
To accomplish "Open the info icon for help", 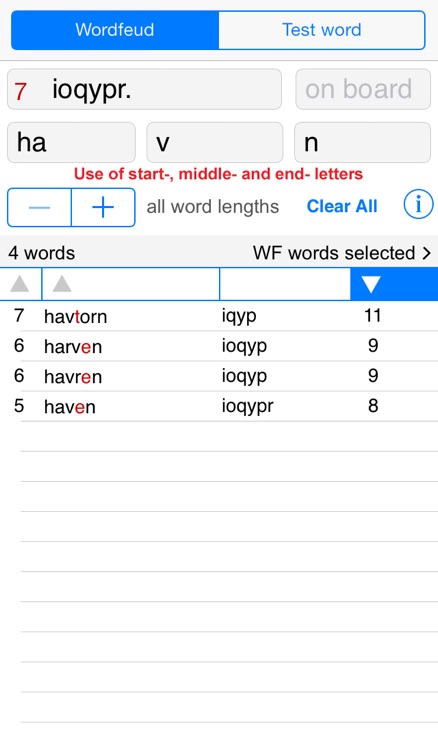I will [418, 205].
